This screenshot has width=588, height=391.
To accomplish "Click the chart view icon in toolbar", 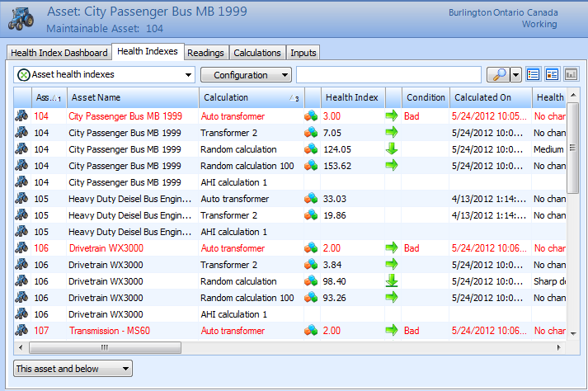I will tap(570, 75).
